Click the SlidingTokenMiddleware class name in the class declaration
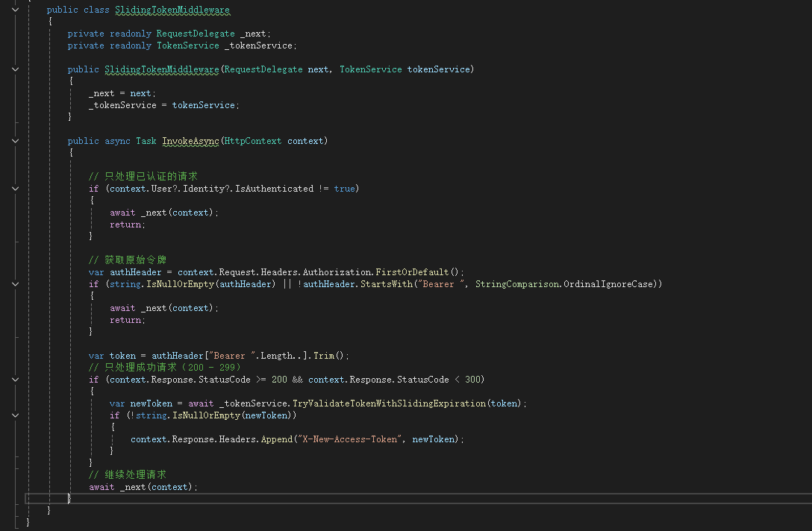Image resolution: width=812 pixels, height=531 pixels. [172, 10]
